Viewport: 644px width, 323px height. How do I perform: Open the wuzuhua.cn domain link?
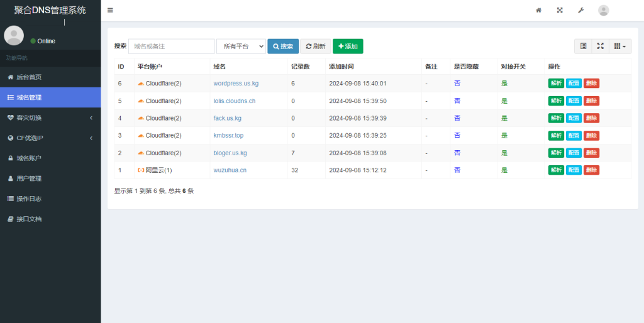tap(230, 170)
